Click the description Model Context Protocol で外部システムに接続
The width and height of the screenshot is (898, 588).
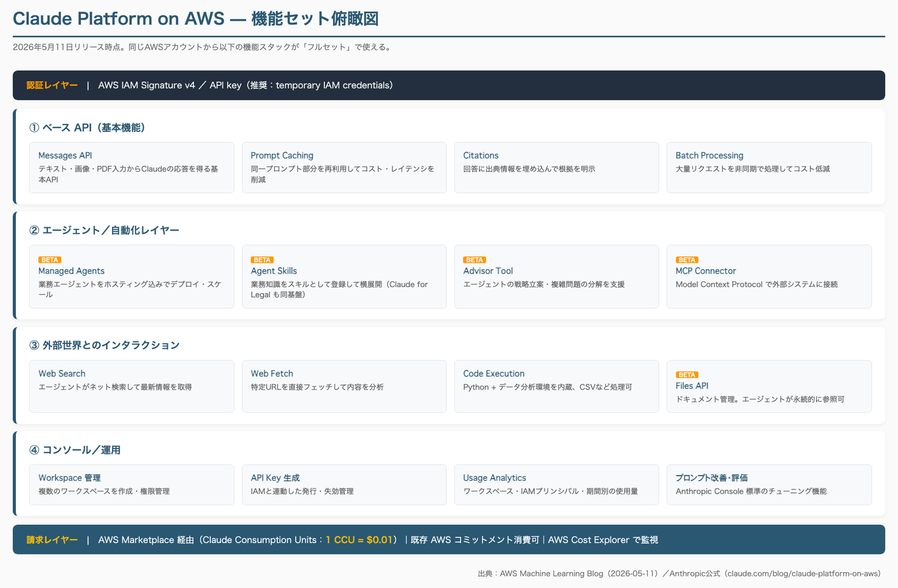(x=756, y=284)
